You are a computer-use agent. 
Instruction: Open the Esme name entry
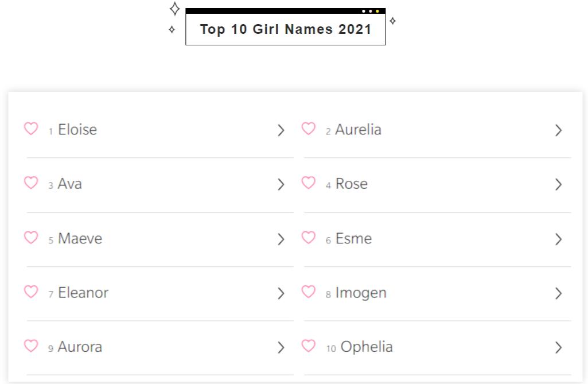(x=353, y=239)
